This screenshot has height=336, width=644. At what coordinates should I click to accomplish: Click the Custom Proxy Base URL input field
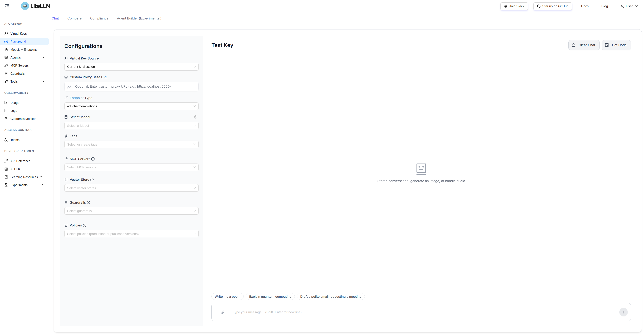(131, 86)
